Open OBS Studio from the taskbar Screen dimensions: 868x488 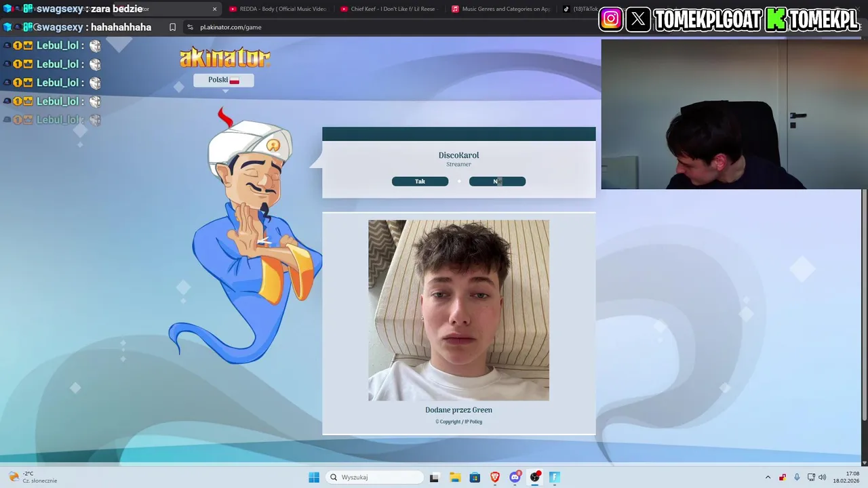point(535,477)
